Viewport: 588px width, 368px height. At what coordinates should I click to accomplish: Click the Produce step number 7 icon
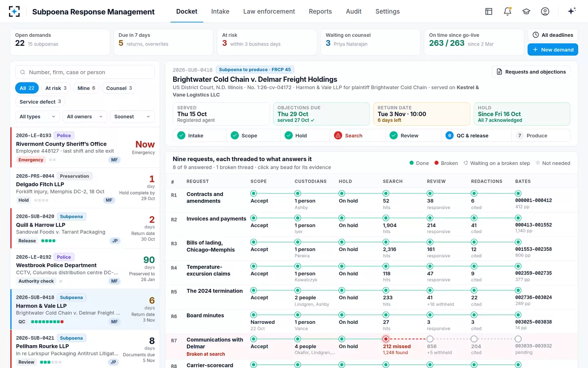(x=519, y=135)
